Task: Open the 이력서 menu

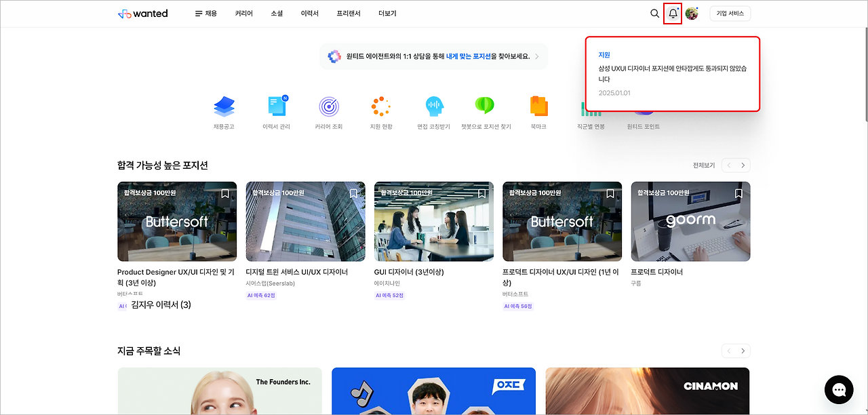Action: pyautogui.click(x=310, y=14)
